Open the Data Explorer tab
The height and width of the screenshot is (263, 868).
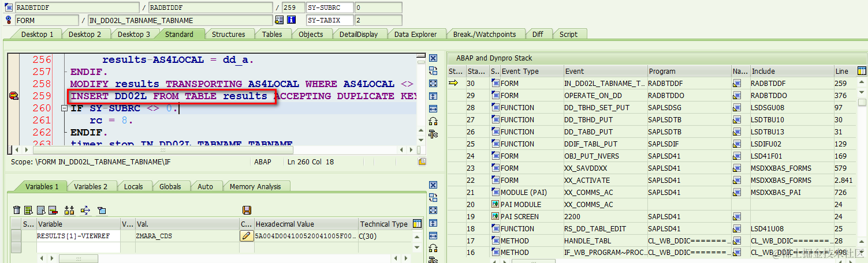[x=415, y=34]
